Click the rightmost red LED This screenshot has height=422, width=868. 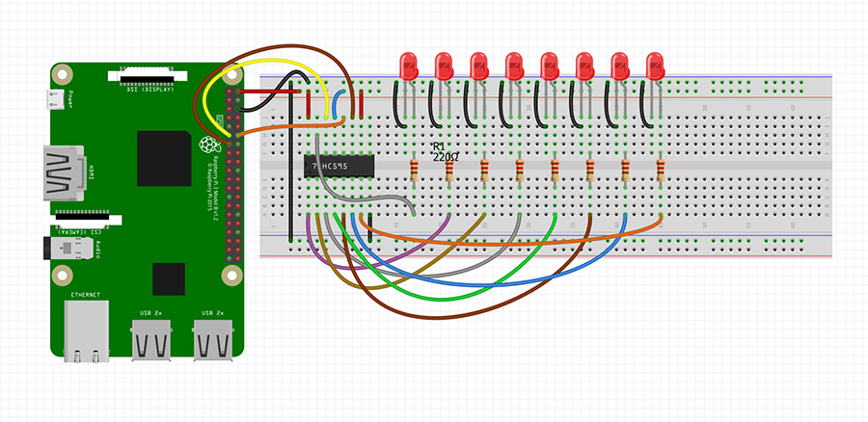(656, 66)
